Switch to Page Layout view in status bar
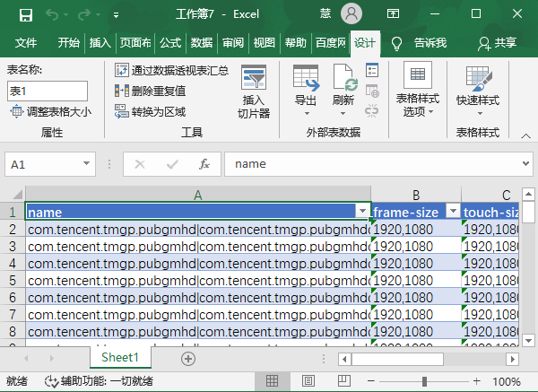 (x=308, y=381)
